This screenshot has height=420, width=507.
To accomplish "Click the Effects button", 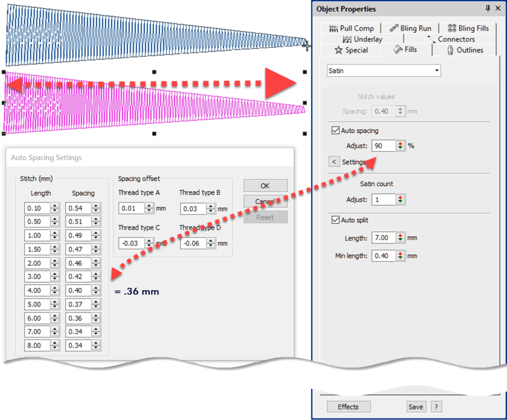I will pos(349,407).
